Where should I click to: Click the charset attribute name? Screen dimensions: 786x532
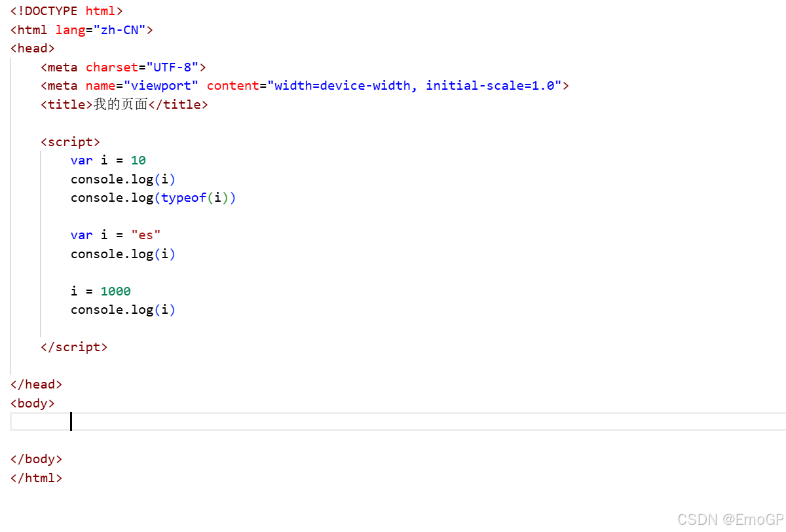pos(111,67)
